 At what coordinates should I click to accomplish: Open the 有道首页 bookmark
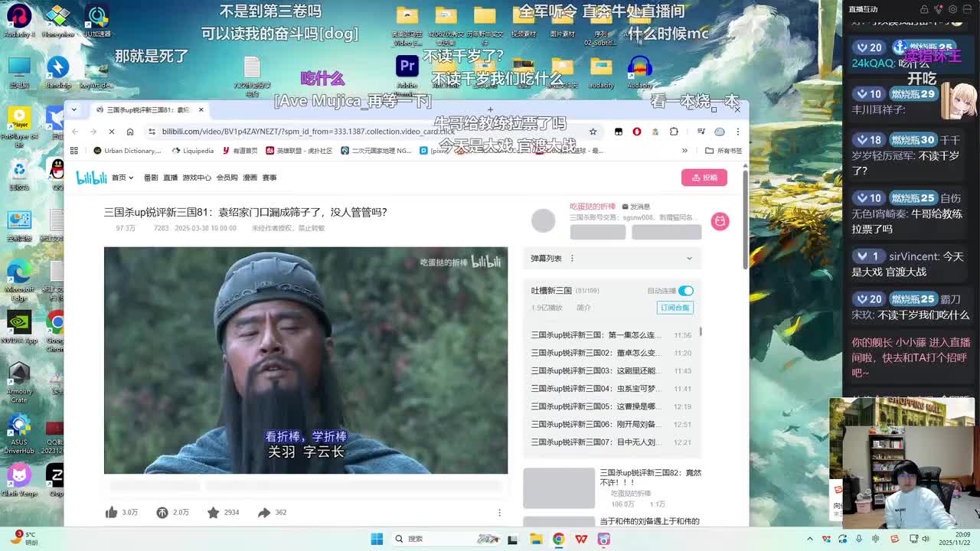click(x=240, y=151)
